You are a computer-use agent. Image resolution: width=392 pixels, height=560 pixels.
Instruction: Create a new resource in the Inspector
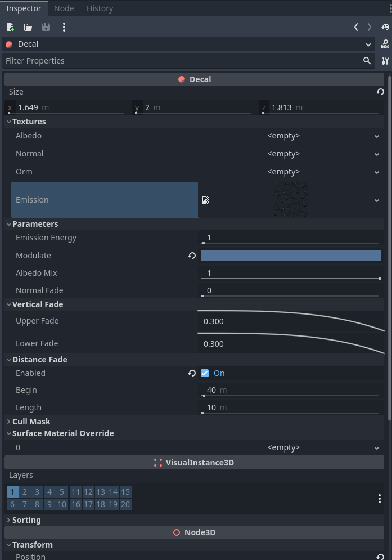click(x=10, y=26)
